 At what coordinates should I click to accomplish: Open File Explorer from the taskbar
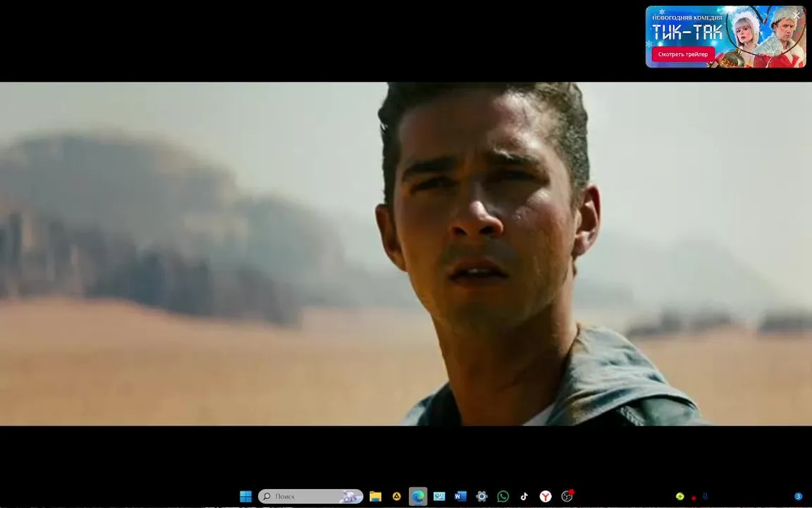(376, 497)
